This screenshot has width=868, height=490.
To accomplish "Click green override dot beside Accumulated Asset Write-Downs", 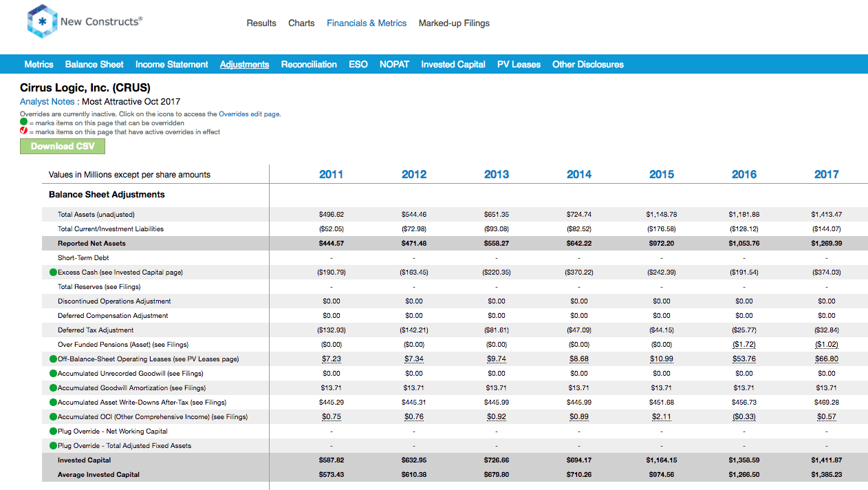I will pos(54,403).
